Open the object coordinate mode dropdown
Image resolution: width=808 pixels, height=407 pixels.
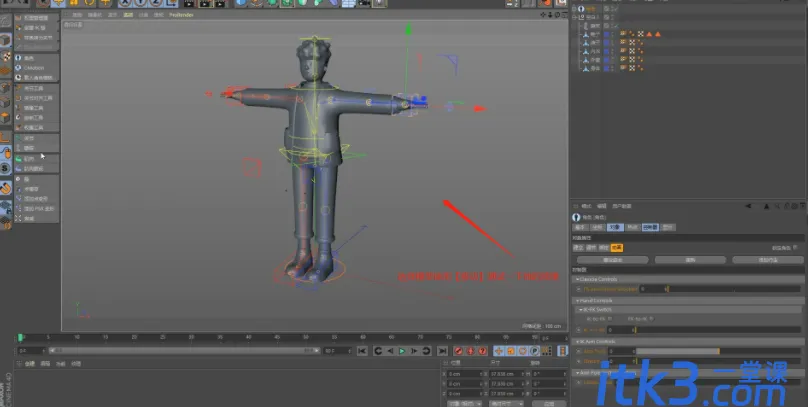tap(464, 403)
